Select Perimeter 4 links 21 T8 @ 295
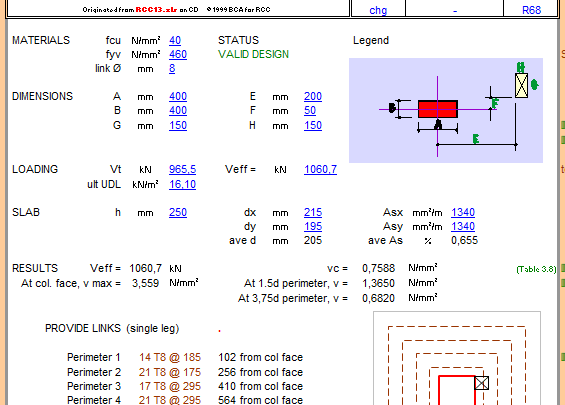Viewport: 565px width, 405px height. 170,400
